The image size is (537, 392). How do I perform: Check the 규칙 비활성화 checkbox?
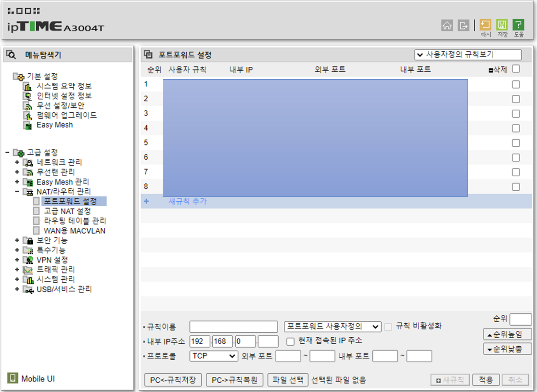(x=388, y=327)
